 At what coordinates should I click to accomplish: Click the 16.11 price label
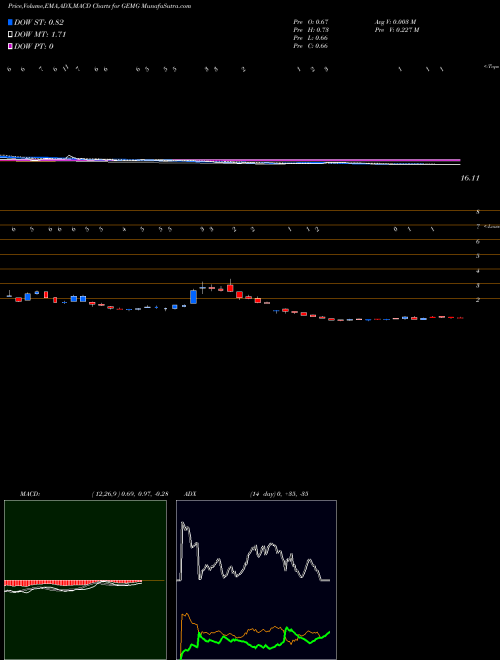click(x=470, y=178)
